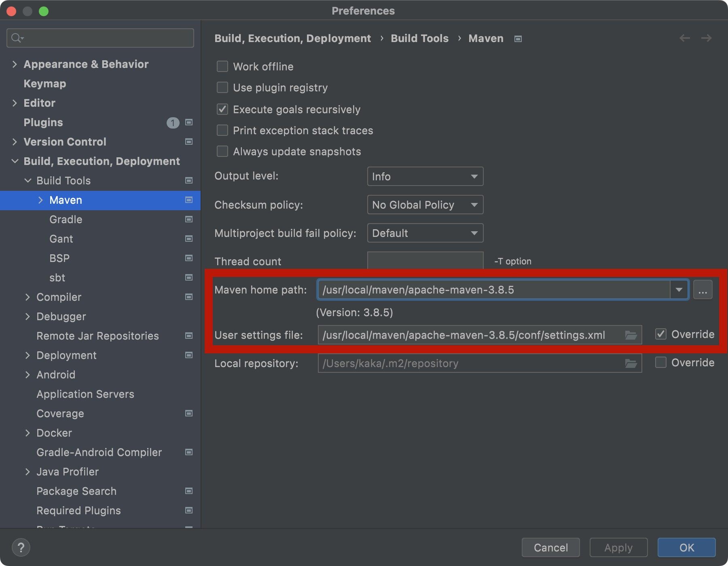The image size is (728, 566).
Task: Click the help question mark icon
Action: click(x=21, y=547)
